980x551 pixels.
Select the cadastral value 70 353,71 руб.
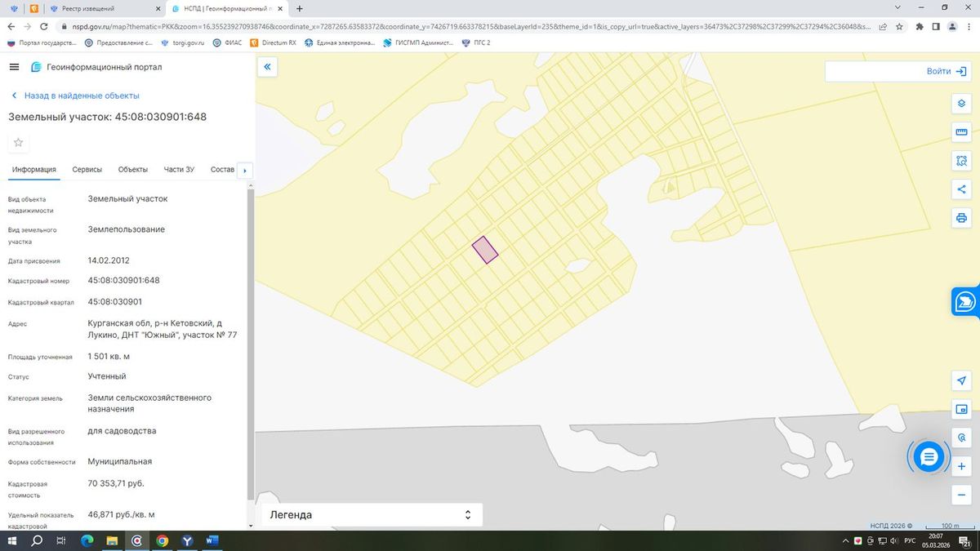point(116,483)
